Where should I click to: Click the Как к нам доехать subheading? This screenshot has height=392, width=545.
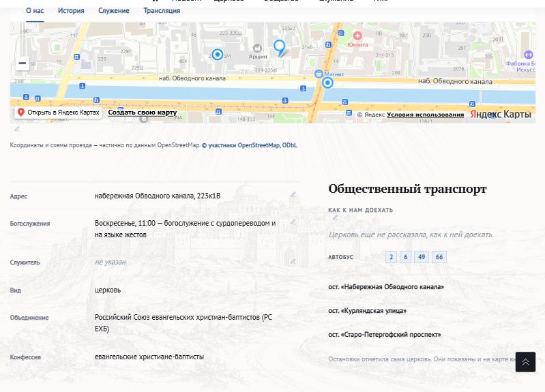point(360,210)
